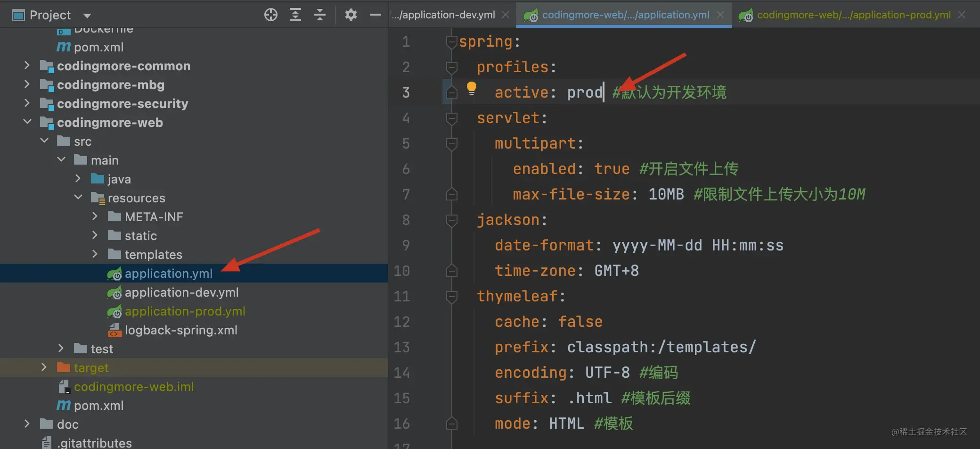Click the 'max-file-size' key
Screen dimensions: 980x449
pyautogui.click(x=572, y=194)
